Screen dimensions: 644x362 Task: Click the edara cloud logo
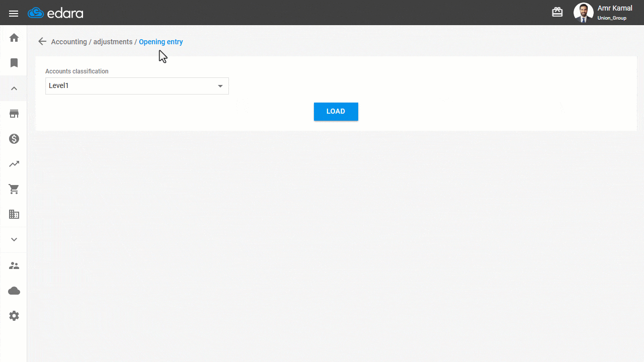point(55,13)
